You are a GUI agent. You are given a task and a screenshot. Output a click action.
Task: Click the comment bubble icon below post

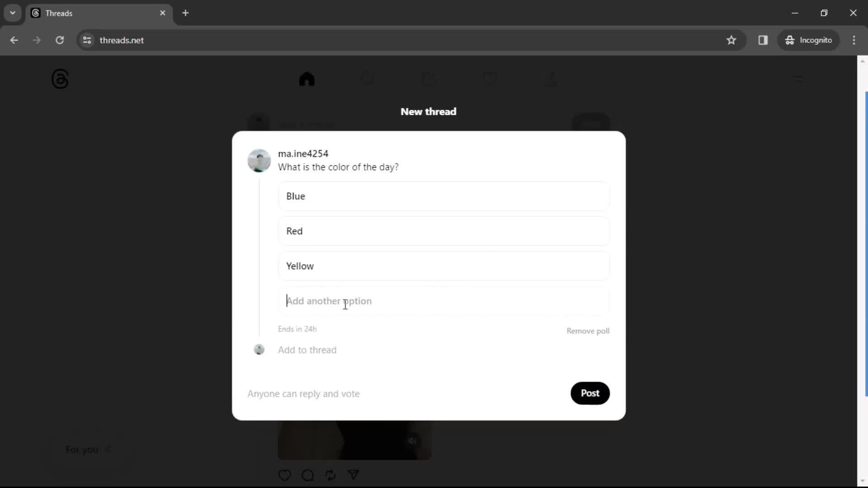307,475
